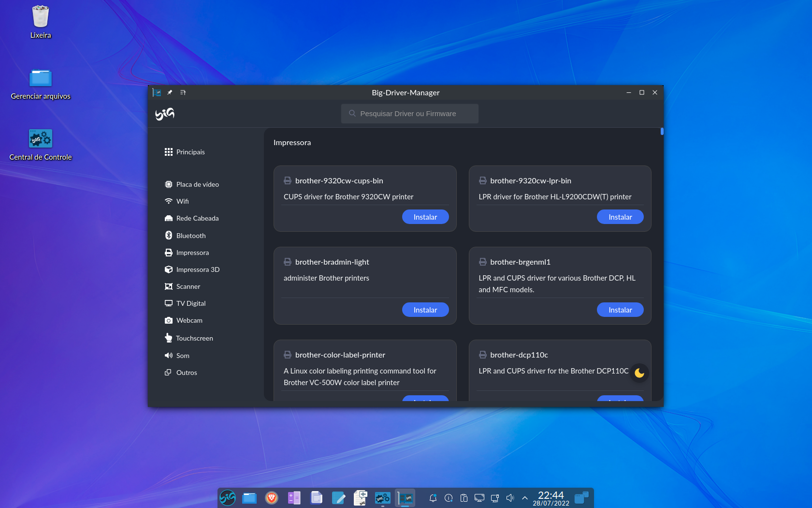
Task: Click printer icon of brother-9320cw-lpr-bin card
Action: click(x=482, y=180)
